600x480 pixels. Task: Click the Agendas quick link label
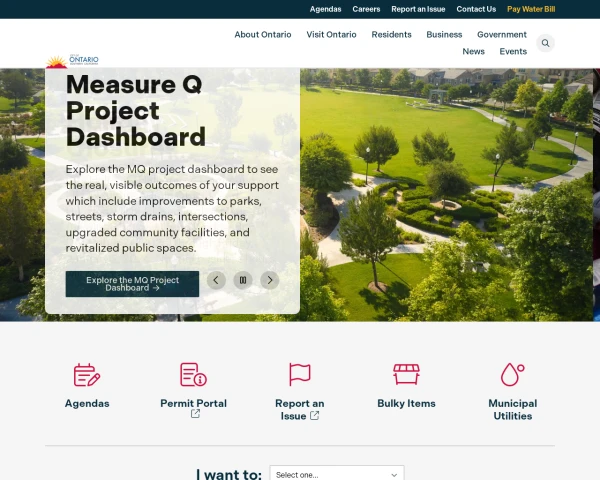pyautogui.click(x=87, y=403)
